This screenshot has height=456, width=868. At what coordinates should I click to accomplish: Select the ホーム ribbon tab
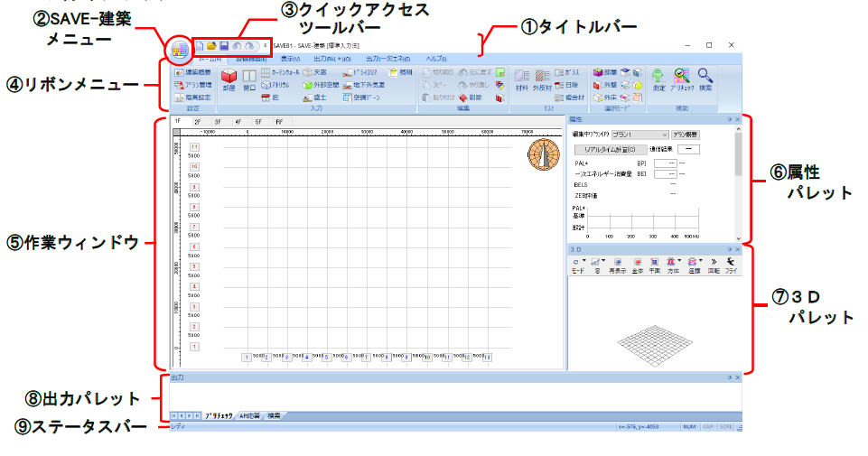tap(210, 59)
